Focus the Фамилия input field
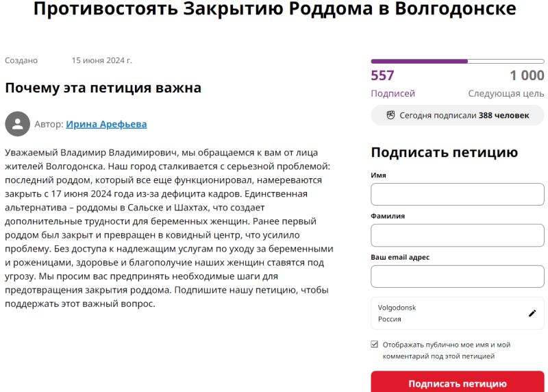548x392 pixels. tap(457, 235)
